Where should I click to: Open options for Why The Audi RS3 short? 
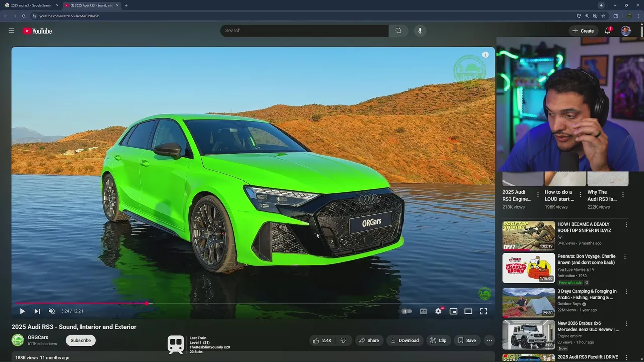[x=623, y=195]
